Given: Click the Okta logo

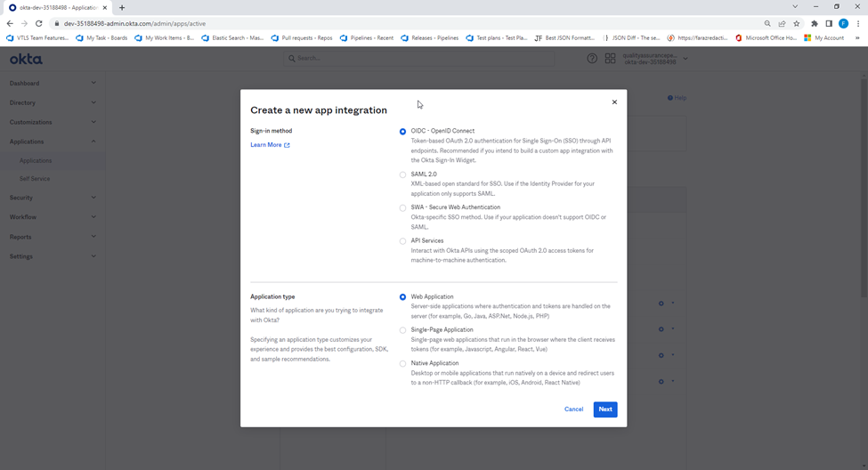Looking at the screenshot, I should (x=26, y=60).
